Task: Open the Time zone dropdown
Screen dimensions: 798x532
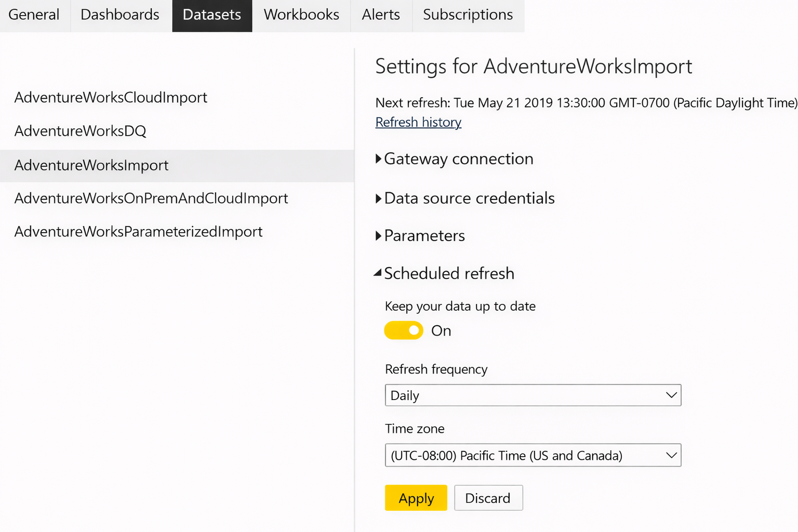Action: (x=533, y=455)
